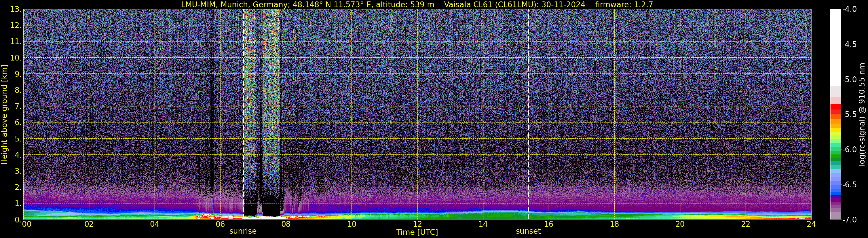Click the -6.0 tick label on the colorbar
Viewport: 868px width, 238px height.
tap(850, 150)
